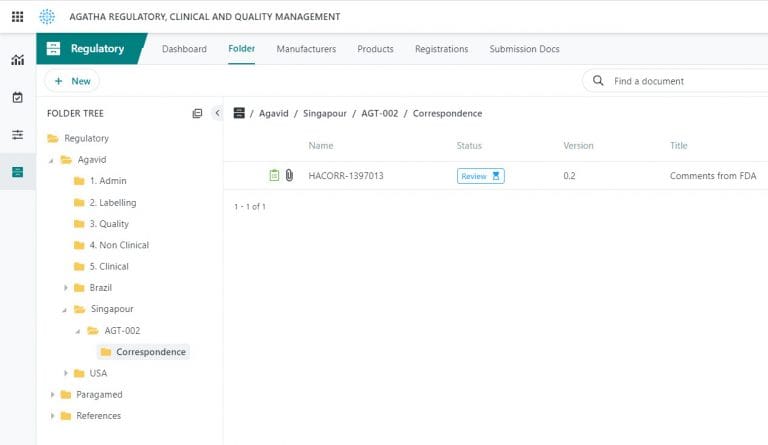Click the Agatha logo icon
Image resolution: width=768 pixels, height=445 pixels.
[x=47, y=17]
